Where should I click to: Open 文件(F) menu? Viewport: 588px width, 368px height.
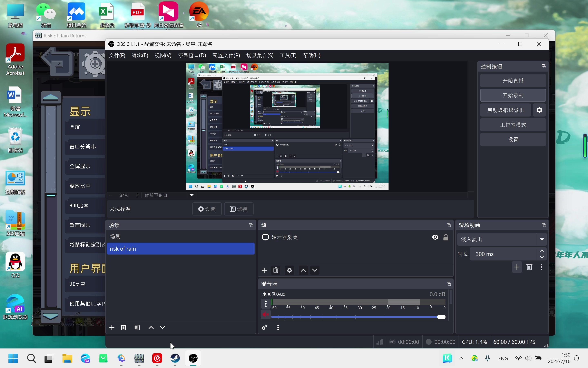coord(117,55)
